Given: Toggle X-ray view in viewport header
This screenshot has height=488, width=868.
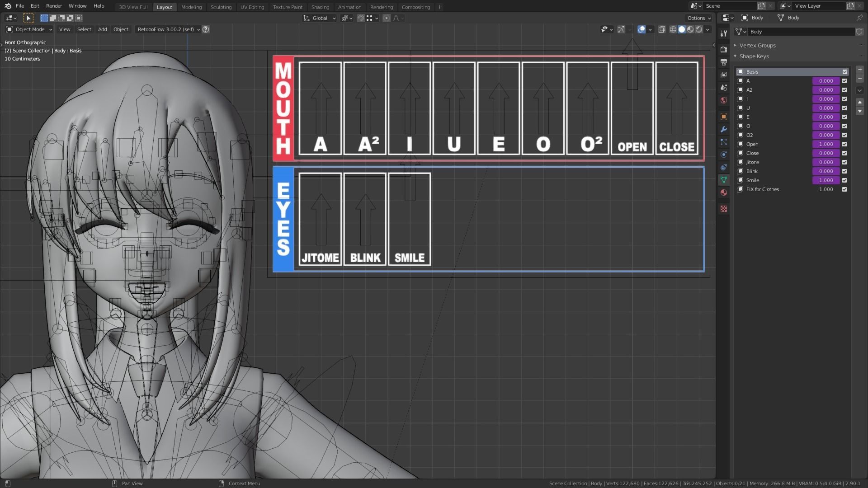Looking at the screenshot, I should pyautogui.click(x=661, y=29).
